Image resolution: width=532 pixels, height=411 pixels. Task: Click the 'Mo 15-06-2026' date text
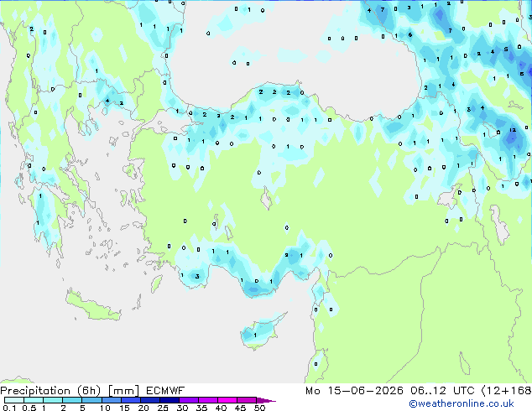point(354,391)
